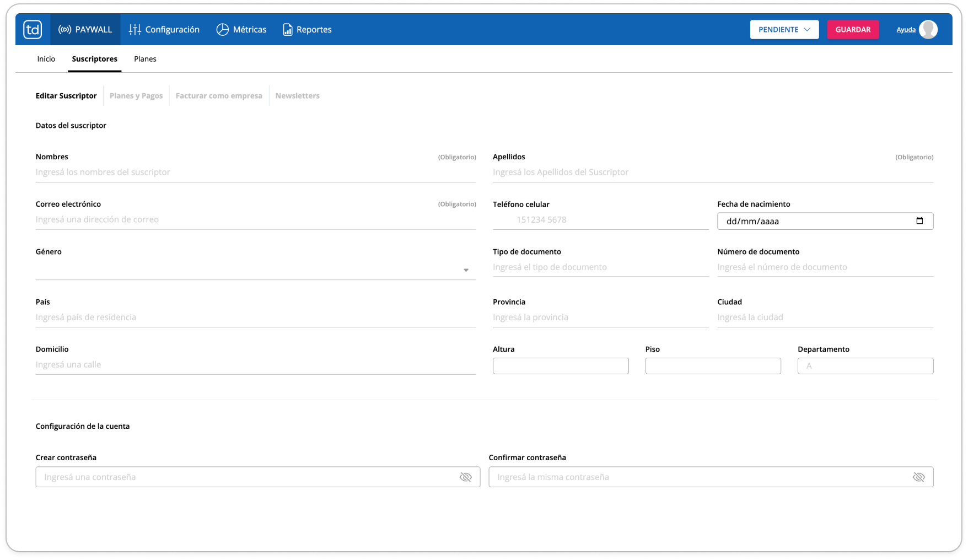Expand the Pendiente status dropdown

[x=784, y=29]
